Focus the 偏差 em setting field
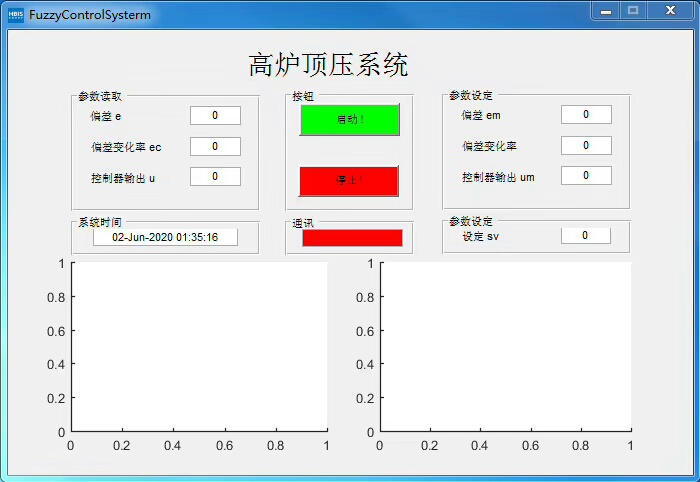This screenshot has width=700, height=482. point(586,115)
